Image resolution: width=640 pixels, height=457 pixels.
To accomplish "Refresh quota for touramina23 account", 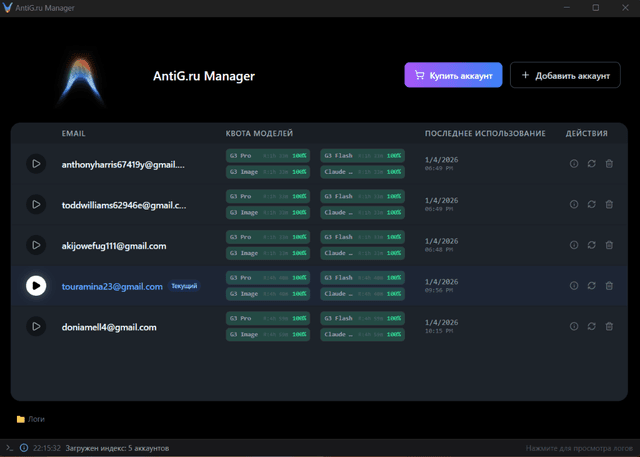I will pos(591,286).
